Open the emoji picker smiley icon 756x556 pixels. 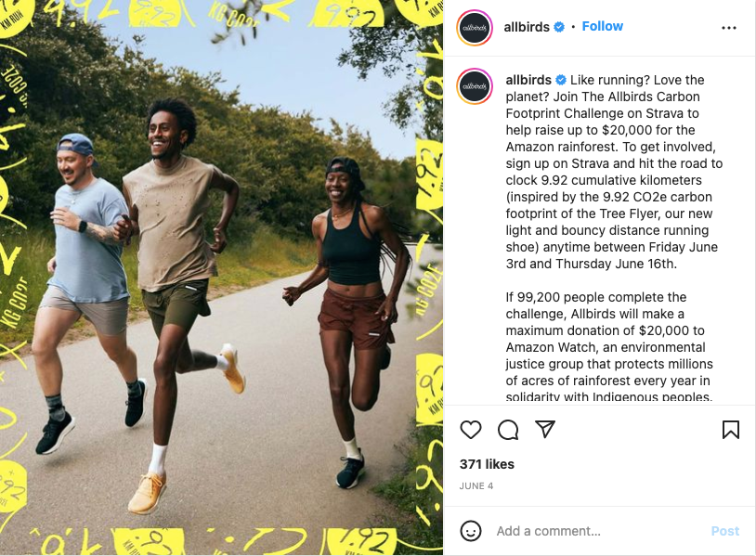coord(471,530)
